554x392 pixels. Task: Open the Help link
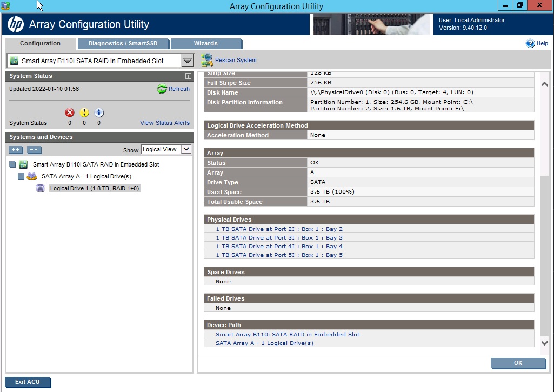[x=542, y=43]
